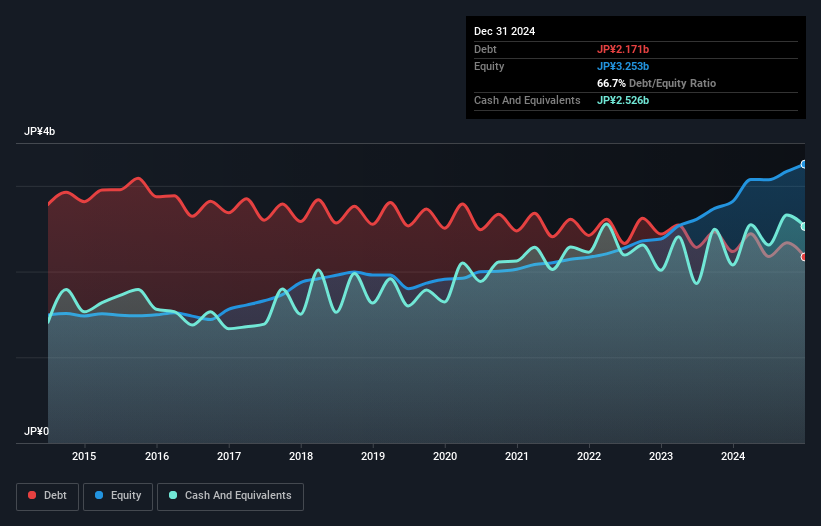821x526 pixels.
Task: Click the 2021 x-axis label
Action: click(517, 456)
